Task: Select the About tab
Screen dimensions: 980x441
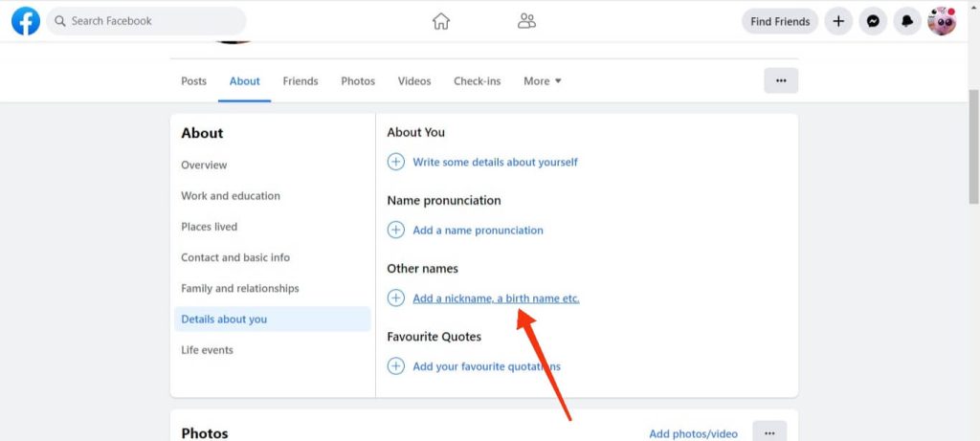Action: click(x=244, y=81)
